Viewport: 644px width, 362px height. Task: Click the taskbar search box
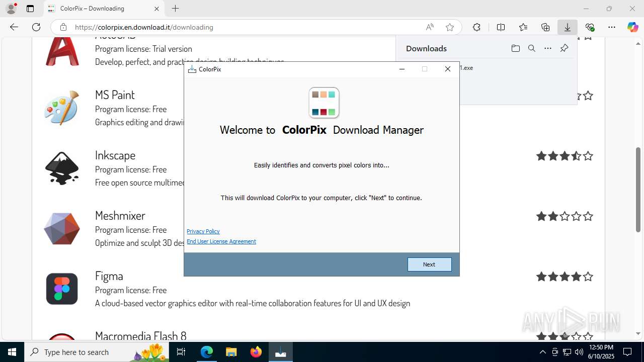click(98, 352)
